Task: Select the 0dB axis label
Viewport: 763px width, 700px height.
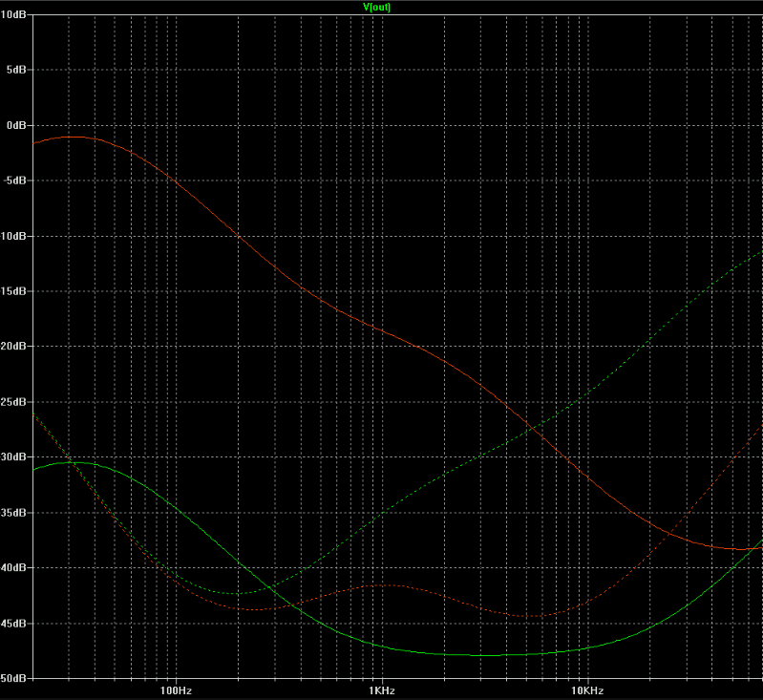Action: pos(16,125)
